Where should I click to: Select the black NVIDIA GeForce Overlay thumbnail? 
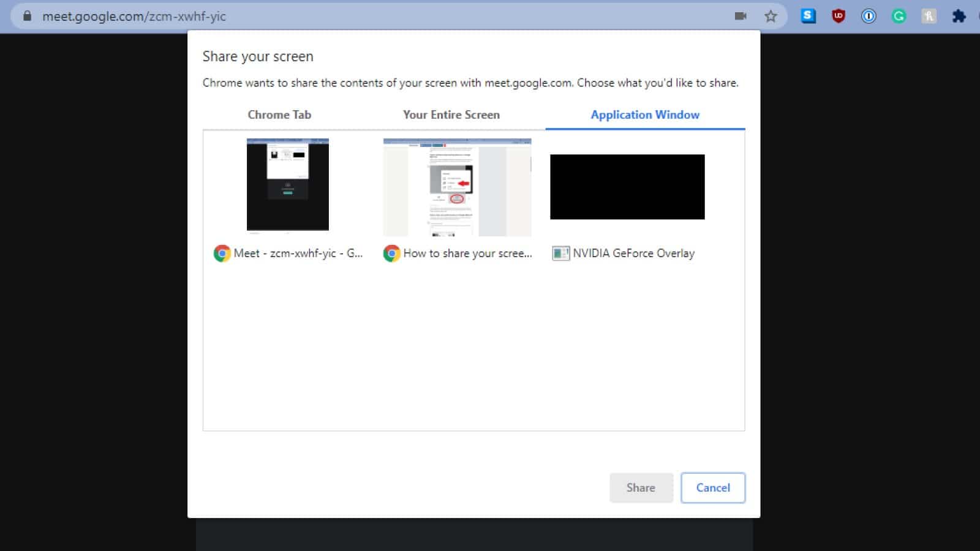[627, 187]
